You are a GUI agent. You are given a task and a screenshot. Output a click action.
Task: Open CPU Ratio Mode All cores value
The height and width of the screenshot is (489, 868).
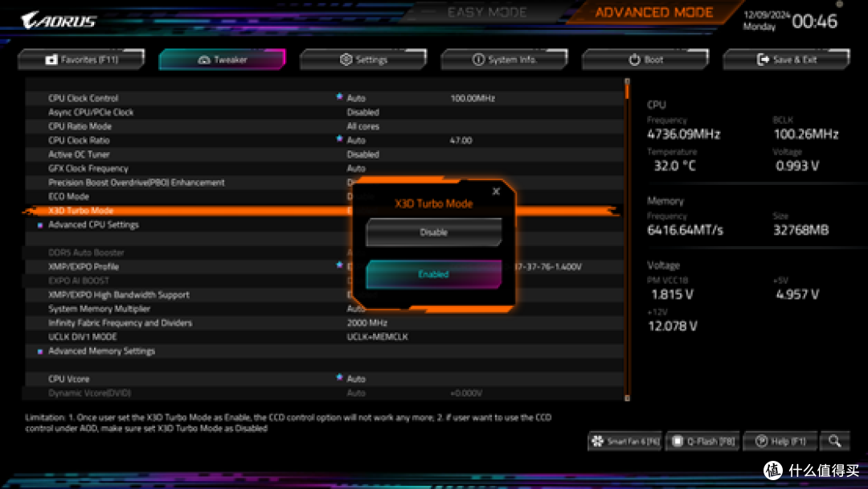(362, 126)
